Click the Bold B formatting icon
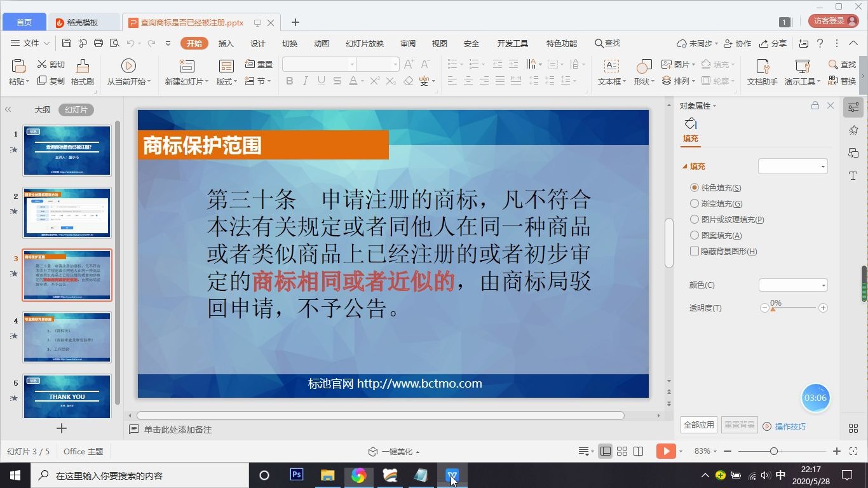Viewport: 868px width, 488px height. [290, 81]
